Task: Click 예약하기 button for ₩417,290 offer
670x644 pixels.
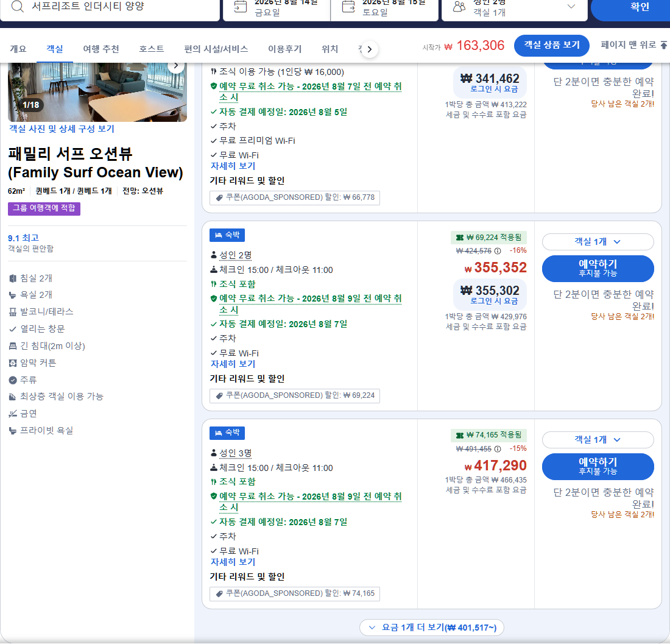Action: (598, 466)
